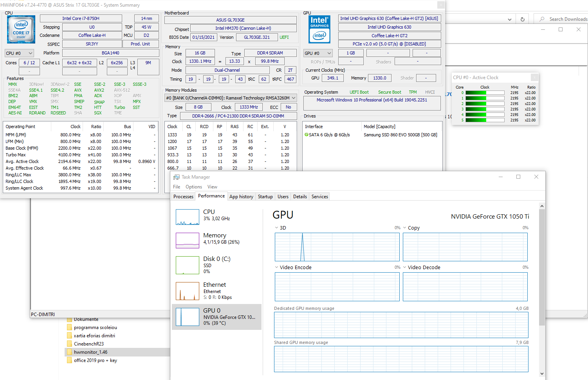Open the Video Decode graph dropdown
The height and width of the screenshot is (380, 588).
(x=405, y=267)
